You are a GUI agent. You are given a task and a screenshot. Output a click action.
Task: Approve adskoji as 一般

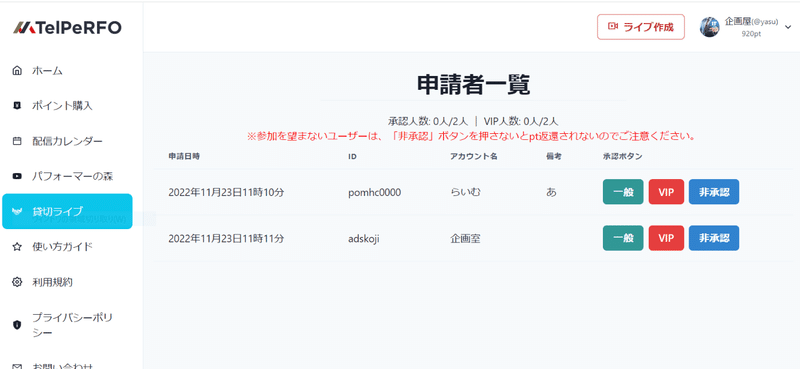click(623, 238)
